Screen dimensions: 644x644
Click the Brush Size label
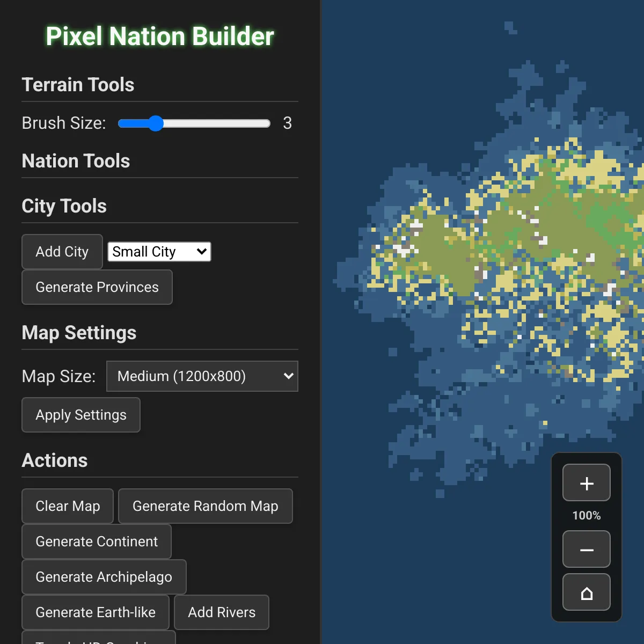click(64, 123)
